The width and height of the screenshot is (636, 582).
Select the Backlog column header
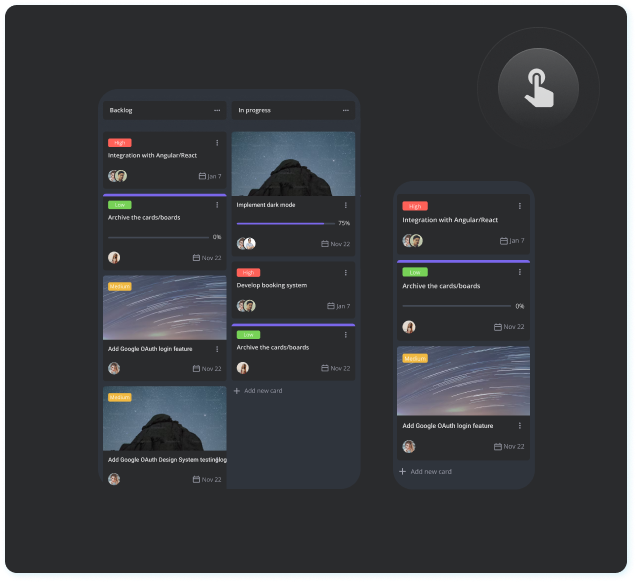pyautogui.click(x=164, y=110)
